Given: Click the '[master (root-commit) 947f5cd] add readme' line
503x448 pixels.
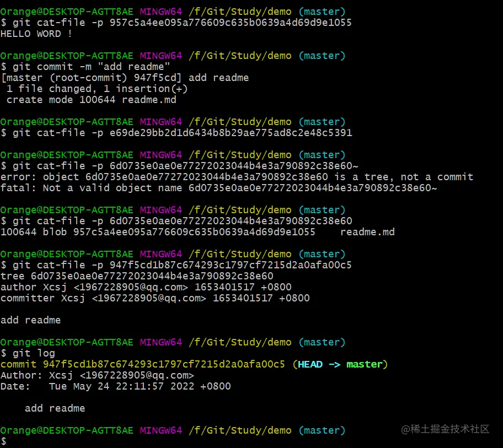Looking at the screenshot, I should click(125, 78).
